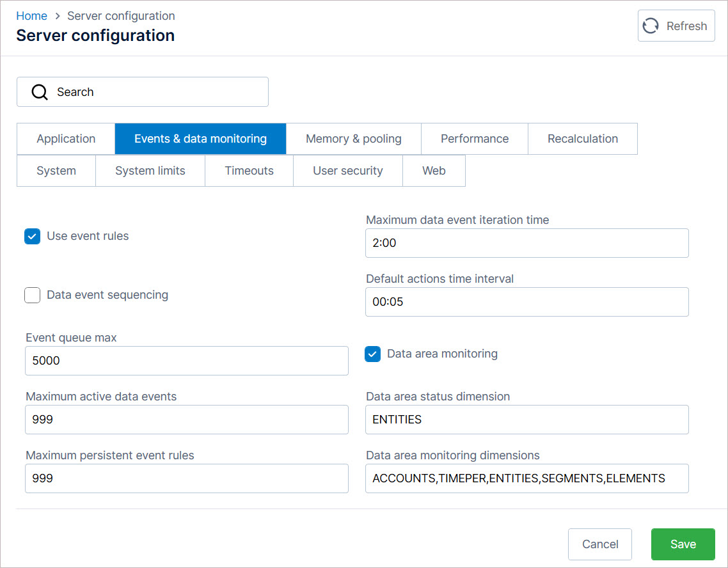Click the chevron separator after Home breadcrumb
This screenshot has height=568, width=728.
[x=57, y=15]
